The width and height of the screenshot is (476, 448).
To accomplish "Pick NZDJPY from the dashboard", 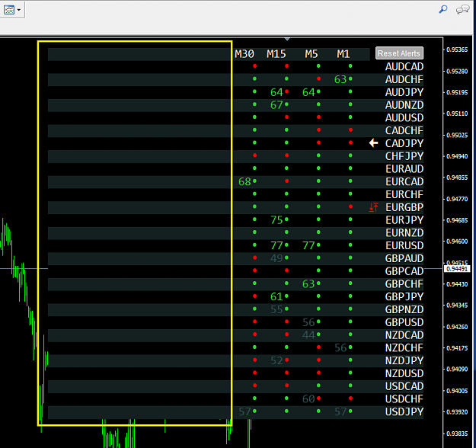I will click(404, 360).
